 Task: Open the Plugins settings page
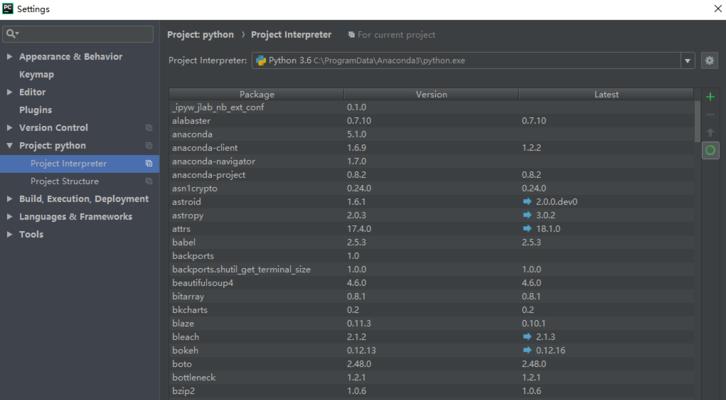pyautogui.click(x=36, y=110)
